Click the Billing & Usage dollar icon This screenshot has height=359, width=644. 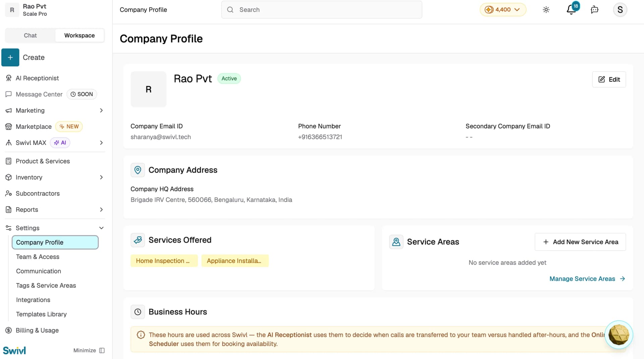pos(9,330)
